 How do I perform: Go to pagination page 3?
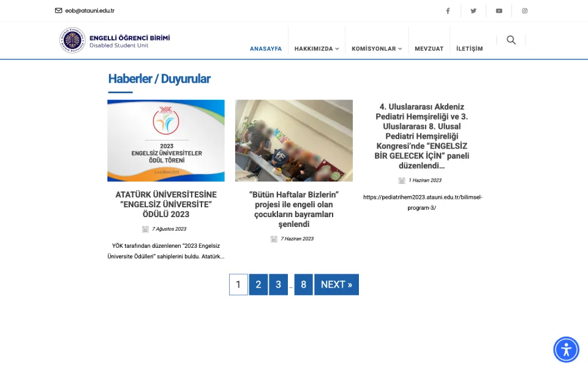pyautogui.click(x=278, y=285)
